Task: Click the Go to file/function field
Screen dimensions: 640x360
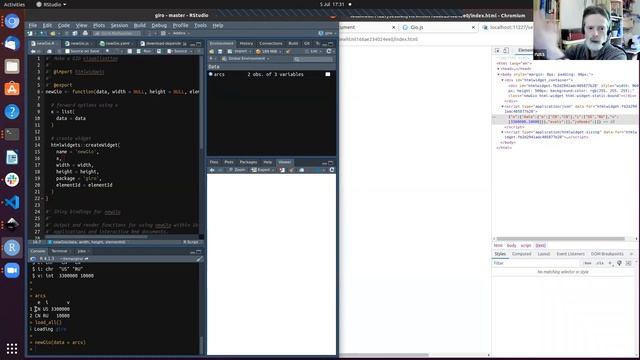Action: coord(116,33)
